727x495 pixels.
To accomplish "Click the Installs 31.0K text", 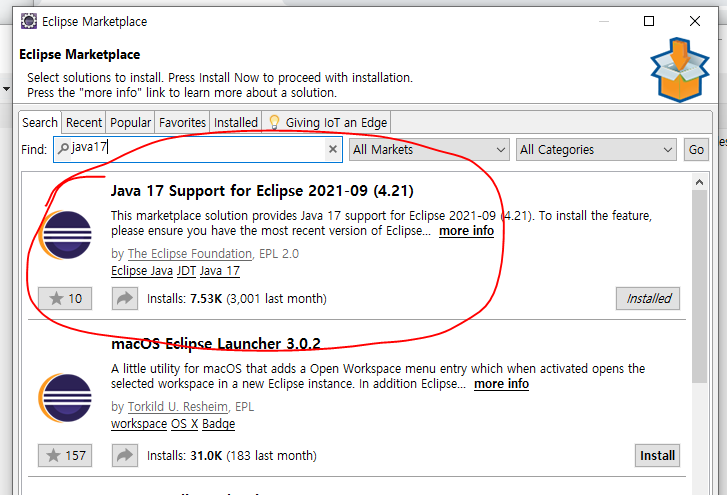I will point(231,456).
